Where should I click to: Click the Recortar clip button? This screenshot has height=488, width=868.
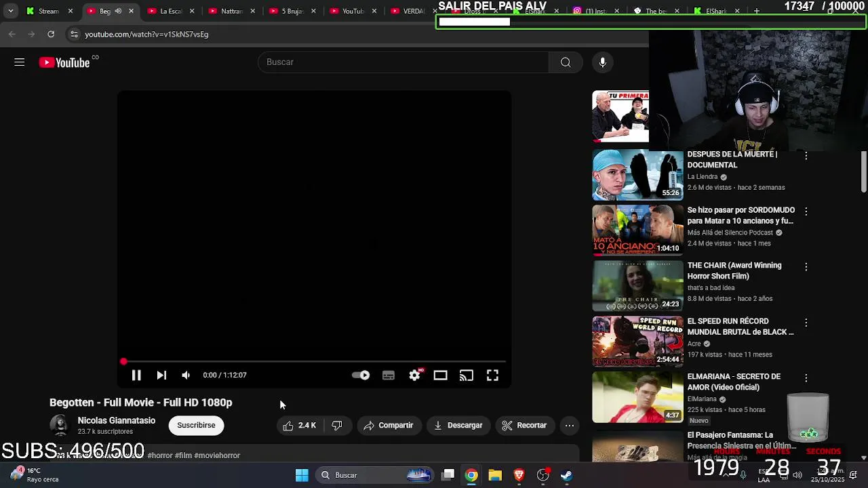pos(524,425)
